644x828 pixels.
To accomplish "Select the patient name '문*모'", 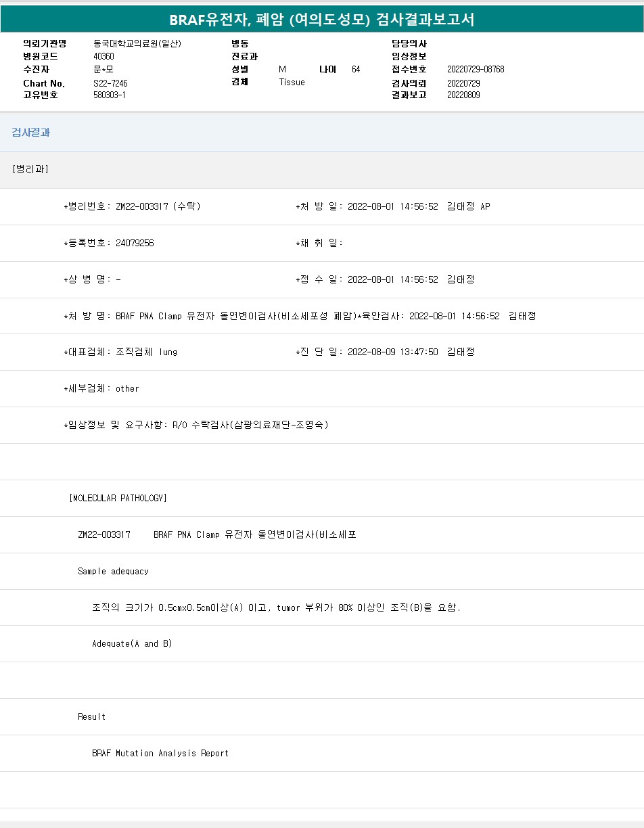I will point(103,69).
